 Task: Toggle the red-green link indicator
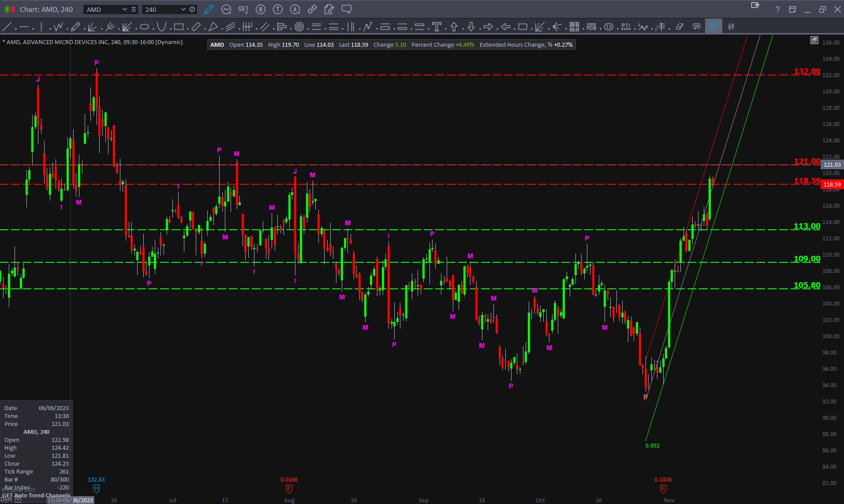tap(9, 9)
